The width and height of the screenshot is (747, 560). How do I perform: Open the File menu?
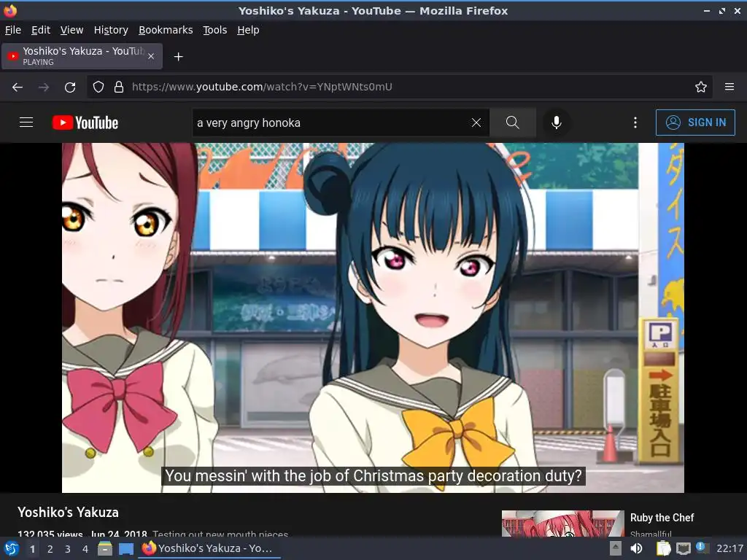click(13, 30)
